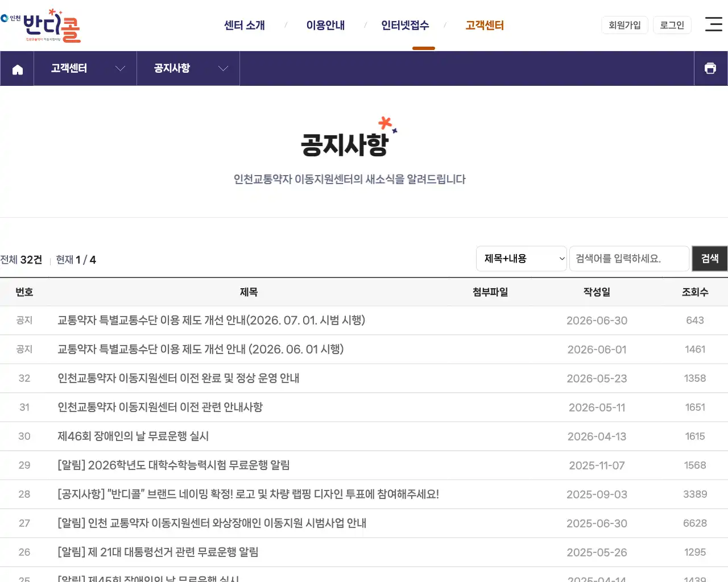This screenshot has width=728, height=582.
Task: Open post 와상장애인 이동지원 시범사업 안내
Action: coord(212,523)
